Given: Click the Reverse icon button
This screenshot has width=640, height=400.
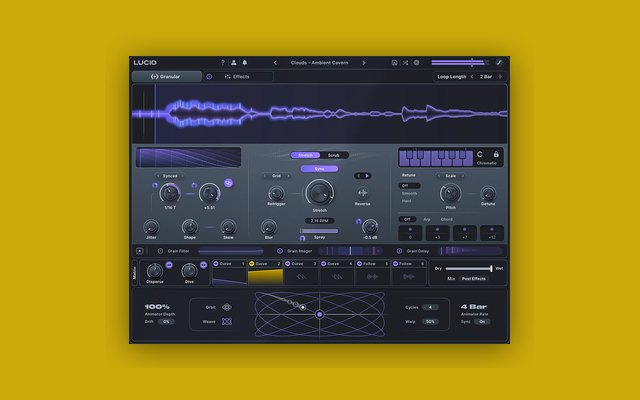Looking at the screenshot, I should click(362, 193).
